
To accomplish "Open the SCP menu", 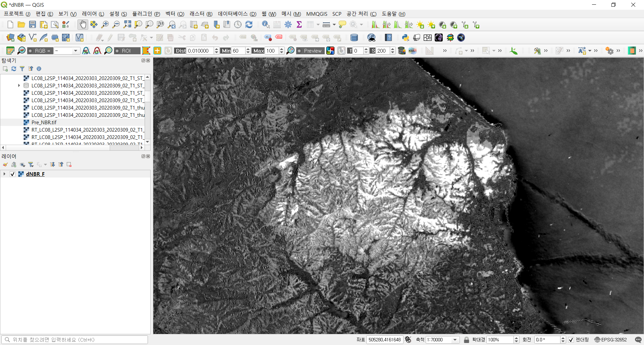I will [x=337, y=14].
